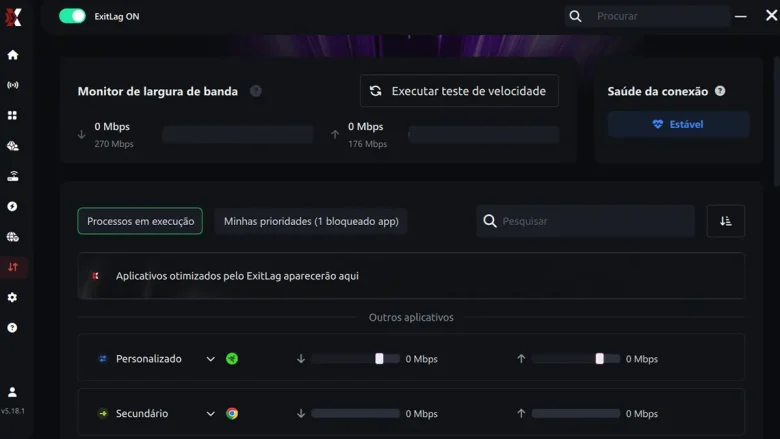
Task: Select the Processos em execução tab
Action: 140,221
